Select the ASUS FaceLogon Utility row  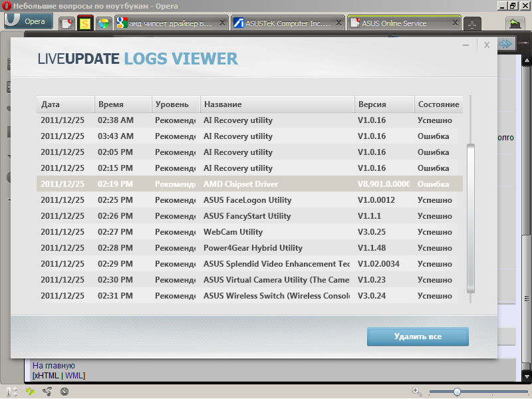click(249, 200)
